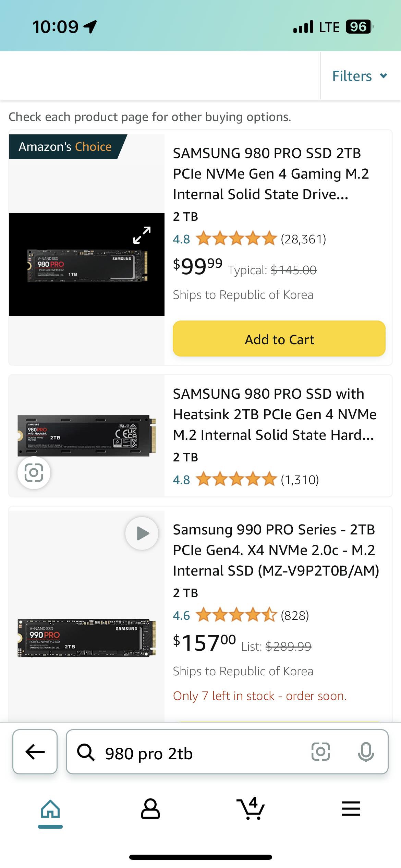Tap the microphone voice search icon
The image size is (401, 868).
click(366, 752)
